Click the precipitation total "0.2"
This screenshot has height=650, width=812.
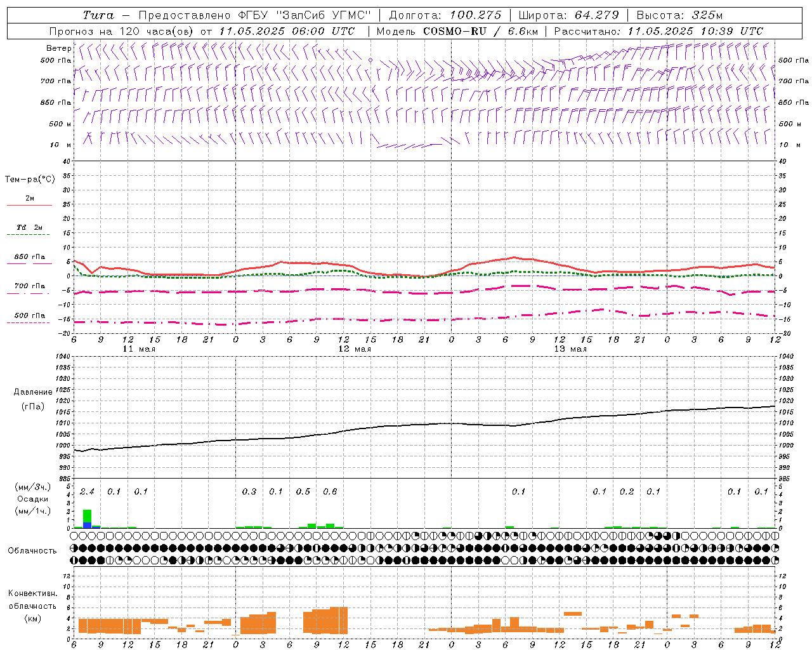627,491
